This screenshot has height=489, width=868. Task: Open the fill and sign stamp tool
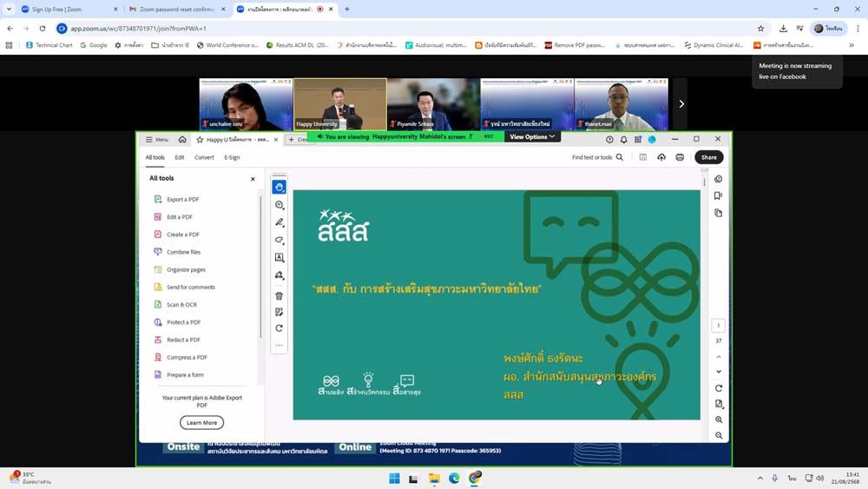[279, 275]
